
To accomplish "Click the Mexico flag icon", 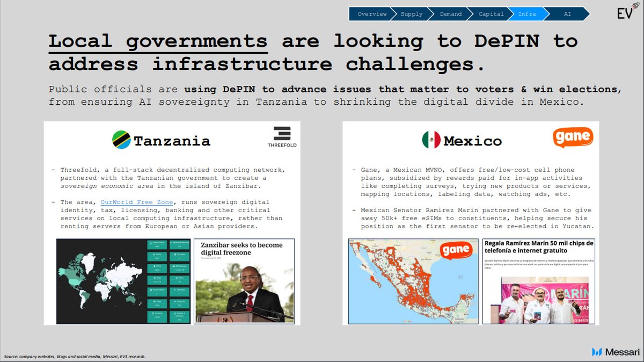I will click(432, 140).
